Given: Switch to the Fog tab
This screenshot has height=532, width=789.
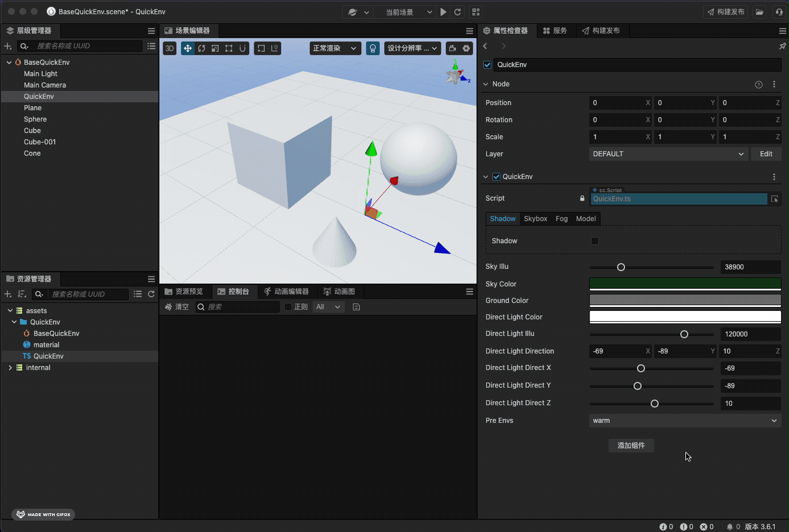Looking at the screenshot, I should coord(561,219).
